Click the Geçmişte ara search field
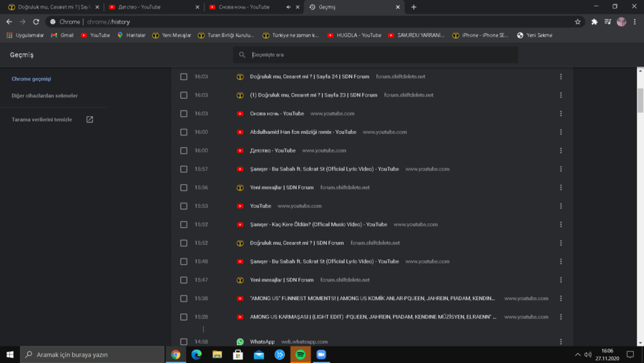644x363 pixels. [x=376, y=54]
